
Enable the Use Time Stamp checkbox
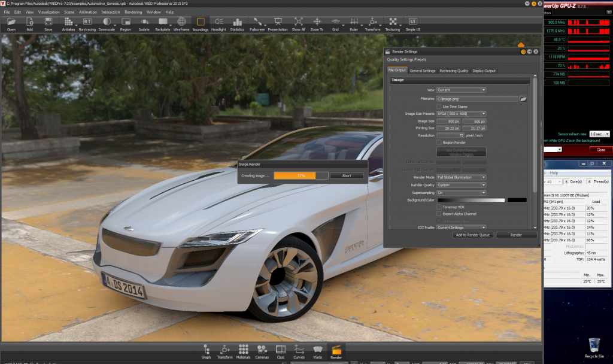tap(439, 107)
